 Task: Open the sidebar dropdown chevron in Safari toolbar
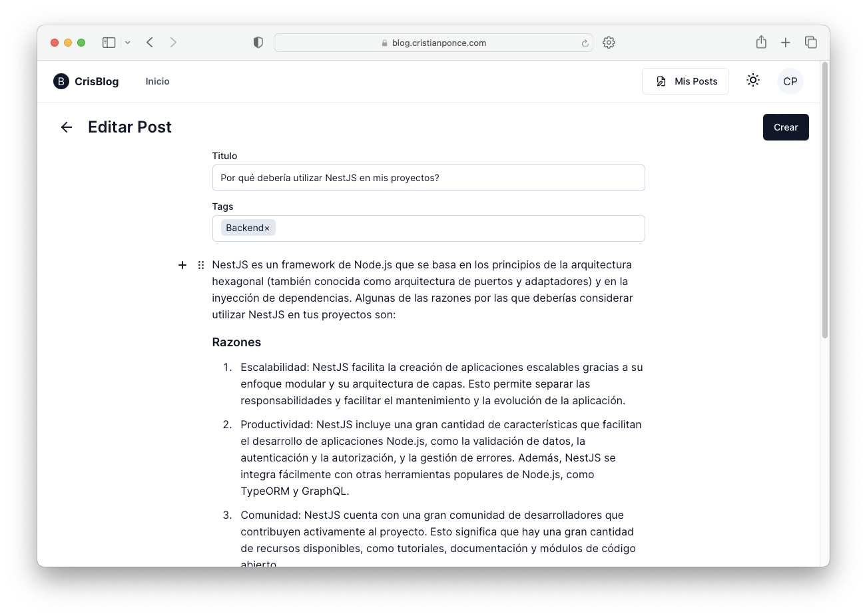[128, 43]
